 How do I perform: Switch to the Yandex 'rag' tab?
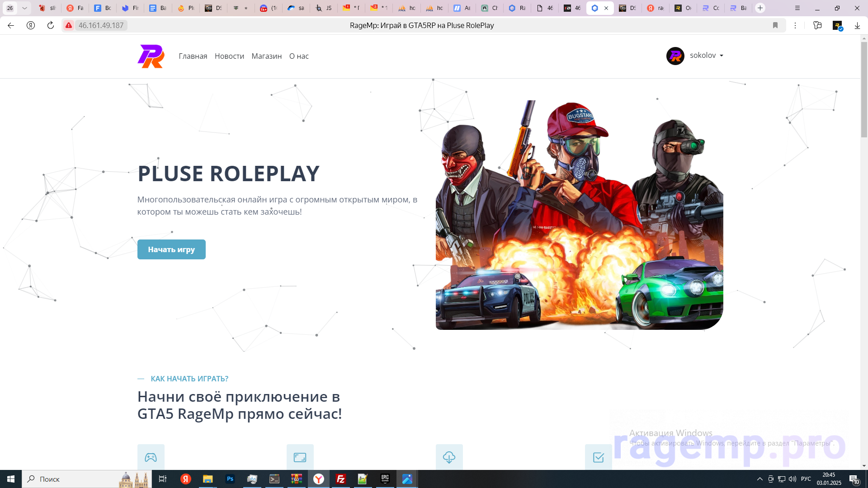point(655,8)
